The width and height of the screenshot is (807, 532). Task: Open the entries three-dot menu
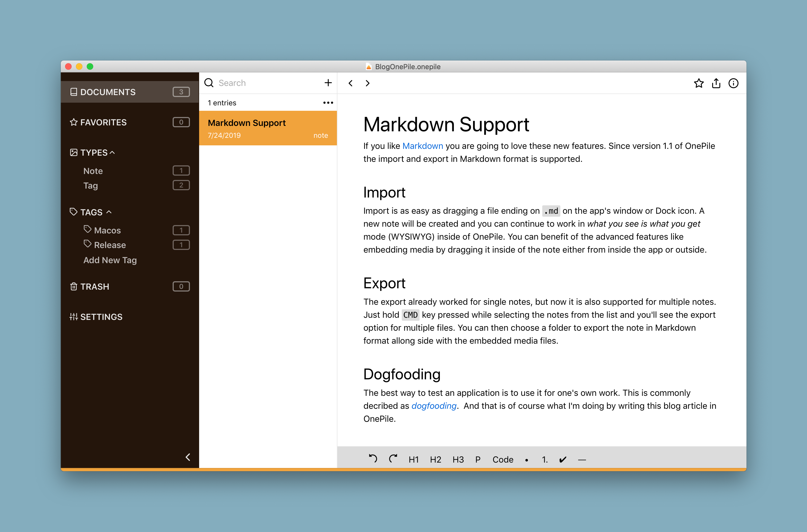[x=328, y=102]
